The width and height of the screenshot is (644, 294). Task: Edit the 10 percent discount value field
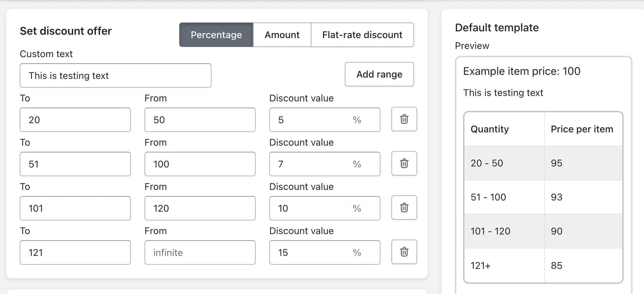325,208
